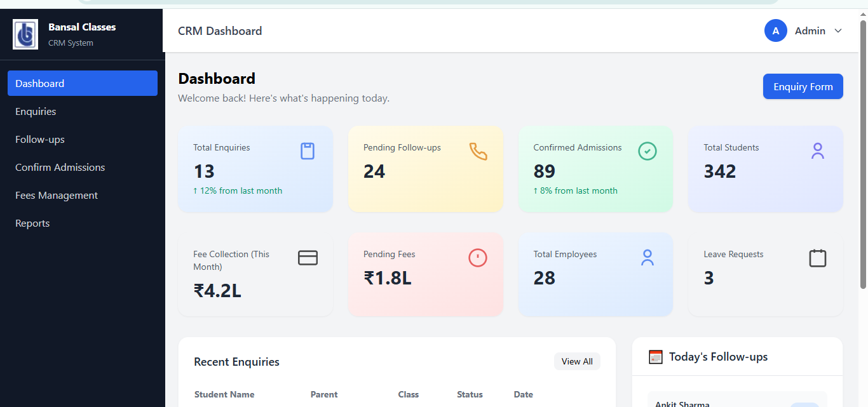Click the Bansal Classes logo icon
This screenshot has height=407, width=868.
[25, 34]
